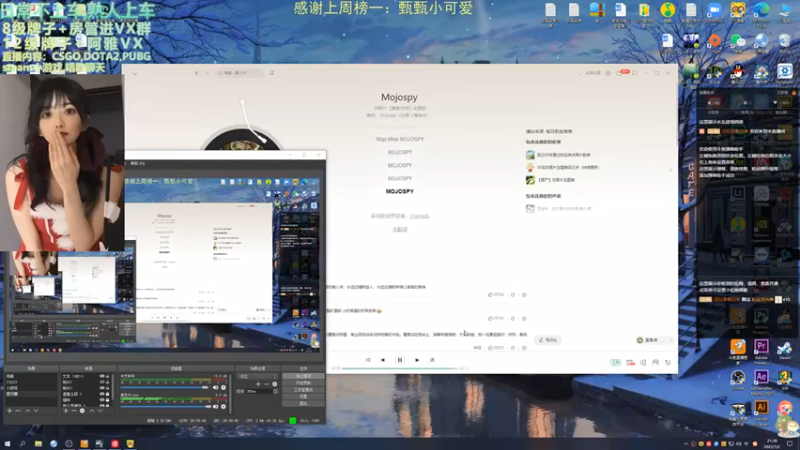Viewport: 800px width, 450px height.
Task: Open File Explorer from taskbar
Action: point(38,444)
